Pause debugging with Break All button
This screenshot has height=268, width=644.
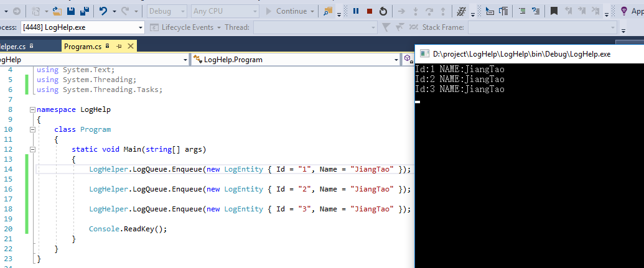pos(356,11)
